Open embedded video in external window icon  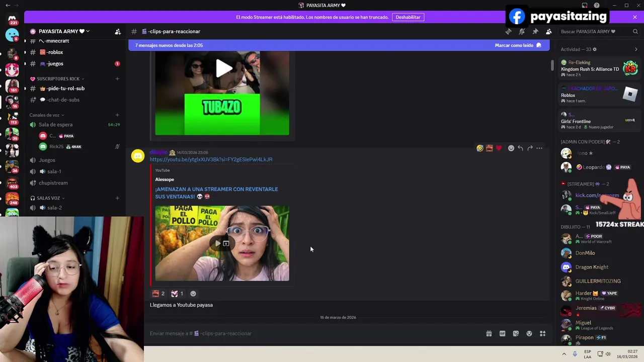(226, 243)
